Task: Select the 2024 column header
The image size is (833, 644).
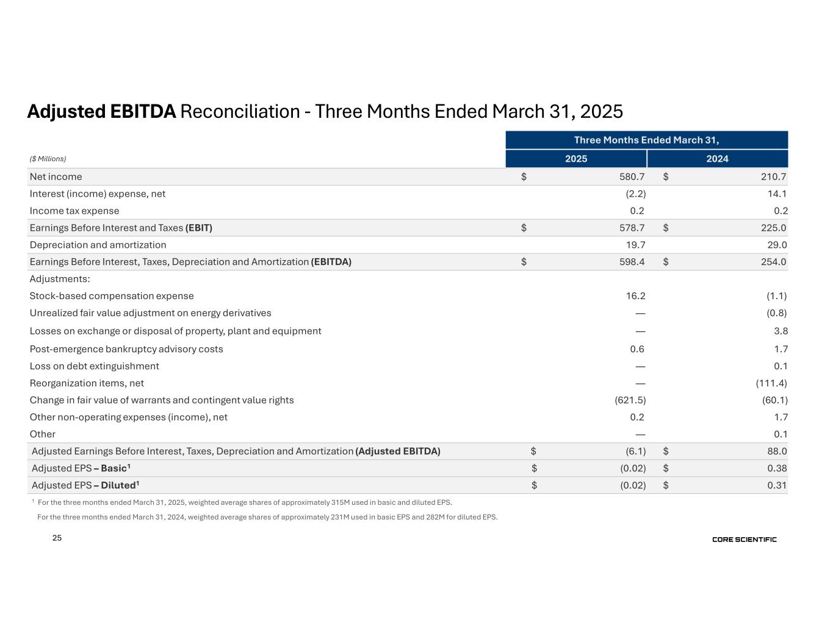Action: pos(717,159)
